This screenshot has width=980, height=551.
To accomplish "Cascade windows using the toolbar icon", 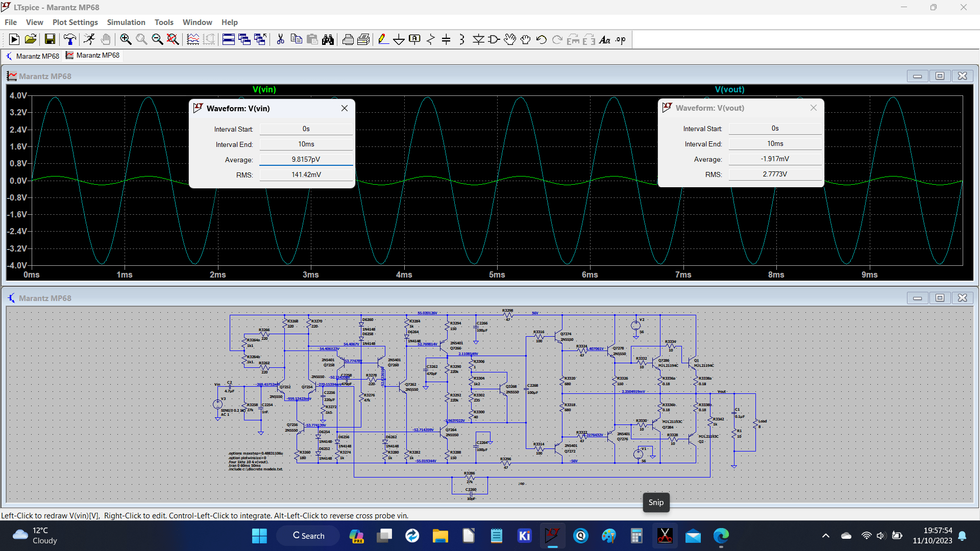I will (x=244, y=39).
